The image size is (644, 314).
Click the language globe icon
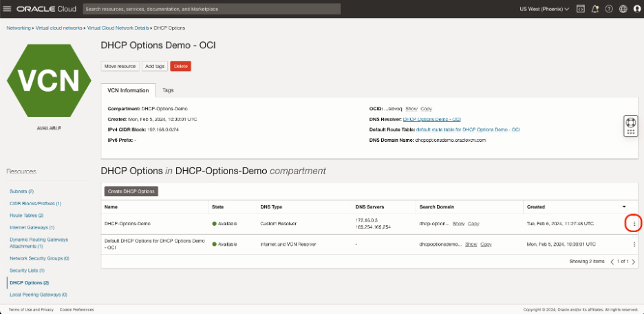(x=623, y=9)
